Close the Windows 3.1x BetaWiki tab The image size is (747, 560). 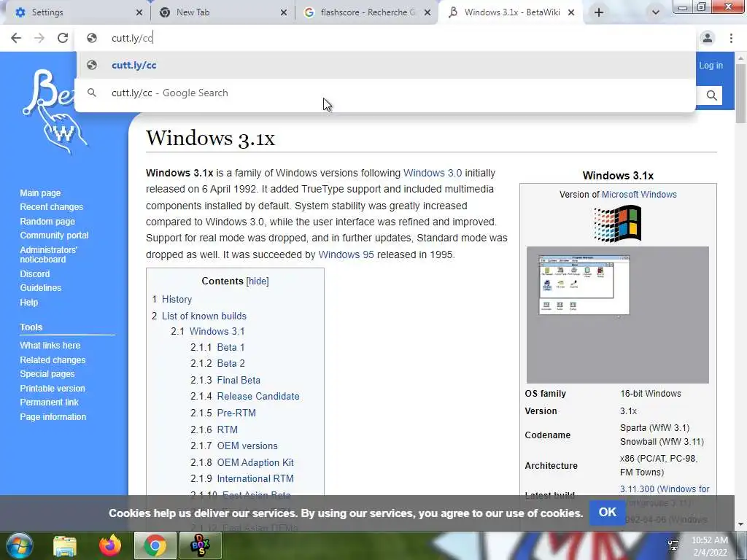pyautogui.click(x=570, y=12)
